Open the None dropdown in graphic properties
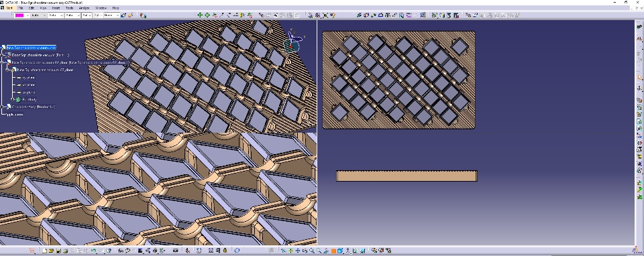 [x=112, y=15]
